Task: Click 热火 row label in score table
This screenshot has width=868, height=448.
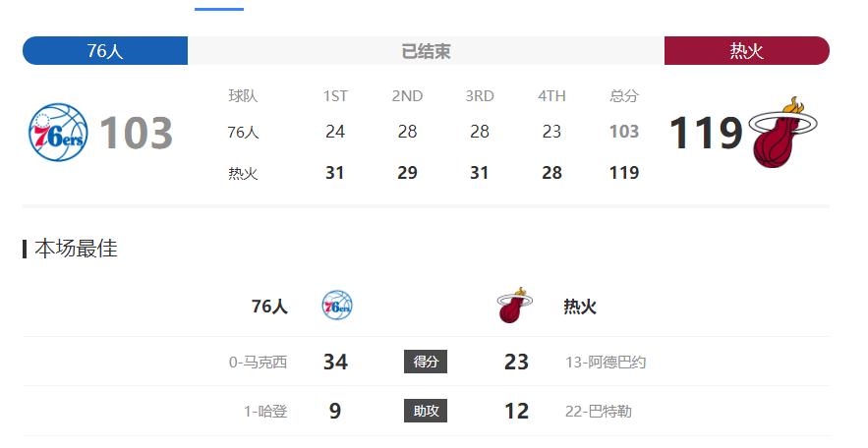Action: coord(243,173)
